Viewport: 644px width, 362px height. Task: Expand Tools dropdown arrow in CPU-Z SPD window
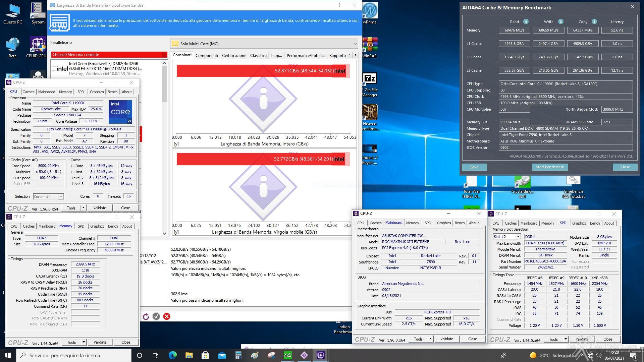click(x=566, y=339)
